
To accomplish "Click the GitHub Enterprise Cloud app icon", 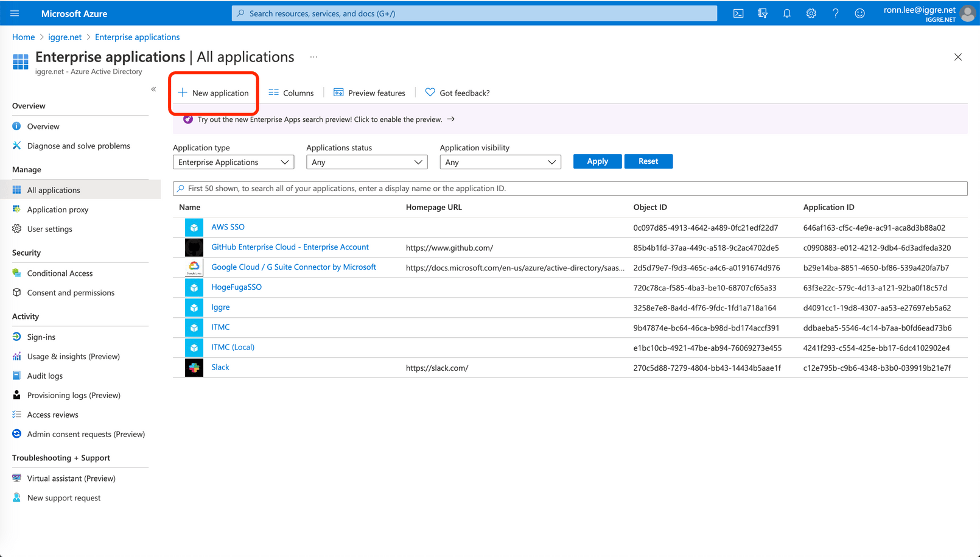I will (x=194, y=248).
